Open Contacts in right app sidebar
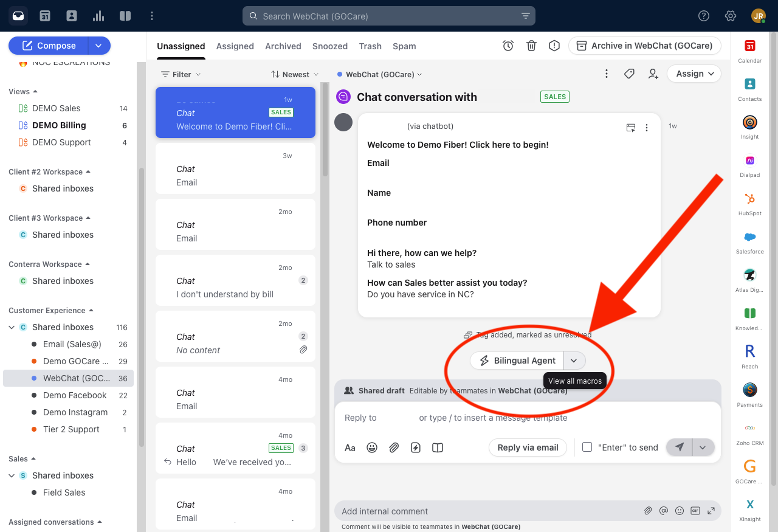Screen dimensions: 778x532 pyautogui.click(x=749, y=90)
